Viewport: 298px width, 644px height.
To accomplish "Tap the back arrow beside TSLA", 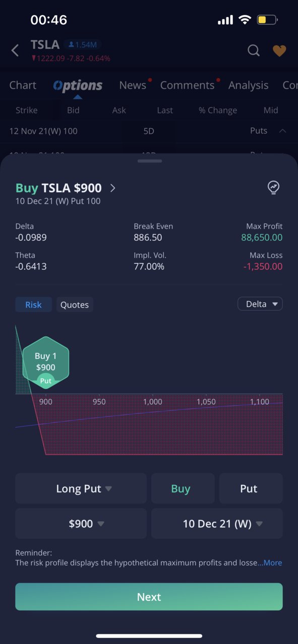I will [x=15, y=50].
